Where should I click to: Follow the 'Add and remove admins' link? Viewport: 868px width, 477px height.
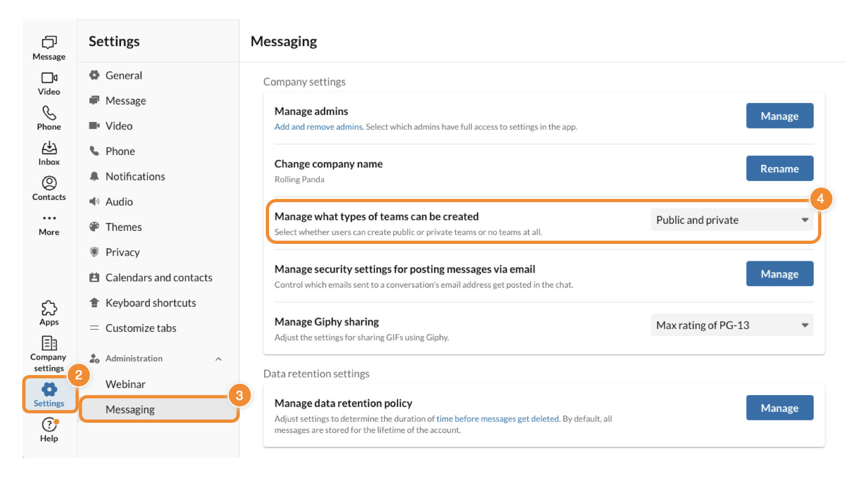pyautogui.click(x=318, y=127)
